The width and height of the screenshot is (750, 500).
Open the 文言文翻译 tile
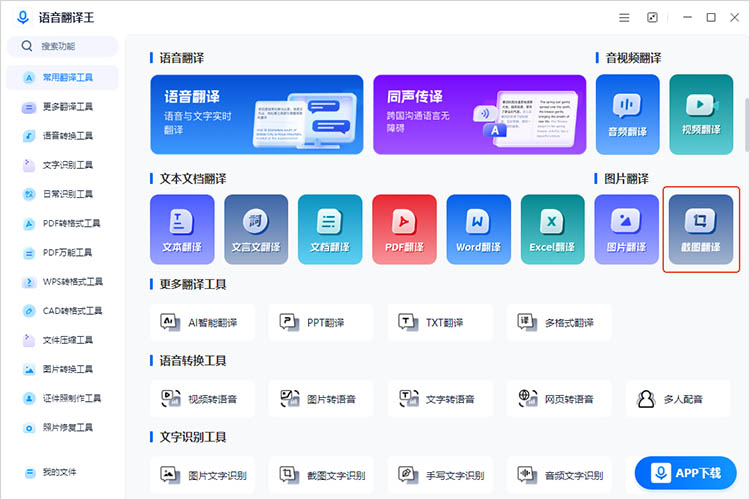256,229
